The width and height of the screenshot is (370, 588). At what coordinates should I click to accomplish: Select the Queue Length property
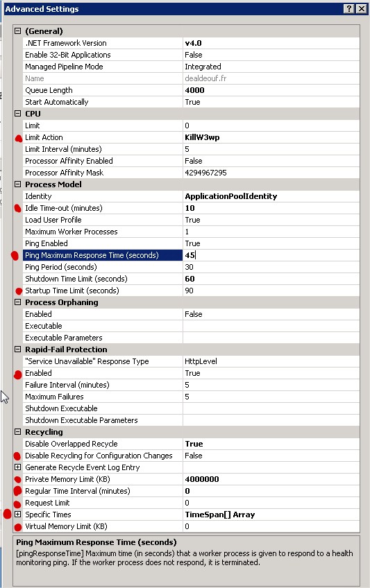coord(103,90)
